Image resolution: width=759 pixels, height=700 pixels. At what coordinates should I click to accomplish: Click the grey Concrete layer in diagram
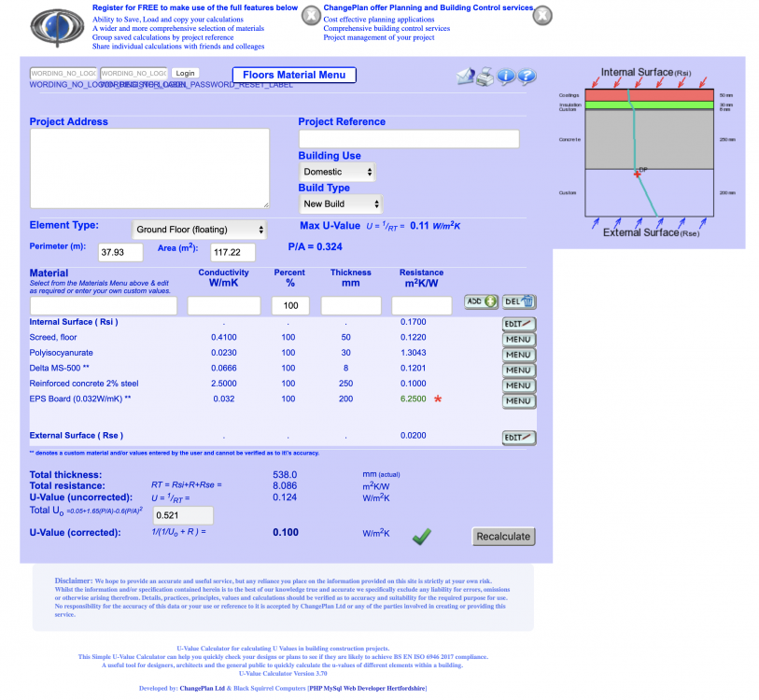649,139
